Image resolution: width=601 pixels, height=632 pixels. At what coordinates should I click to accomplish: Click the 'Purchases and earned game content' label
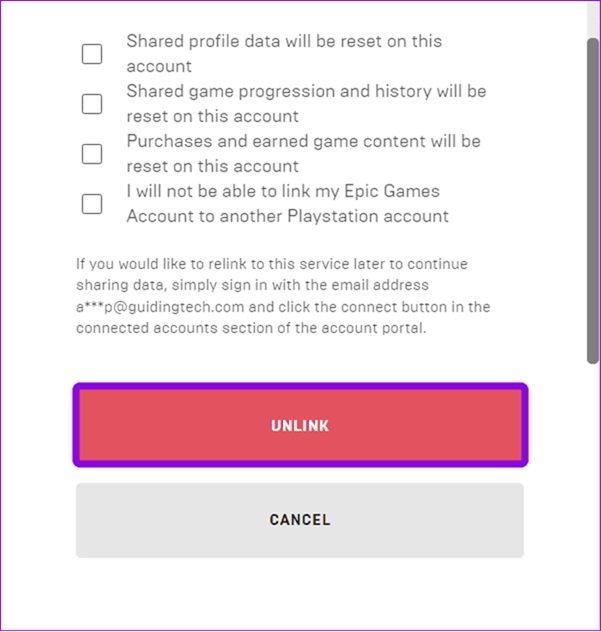click(303, 142)
